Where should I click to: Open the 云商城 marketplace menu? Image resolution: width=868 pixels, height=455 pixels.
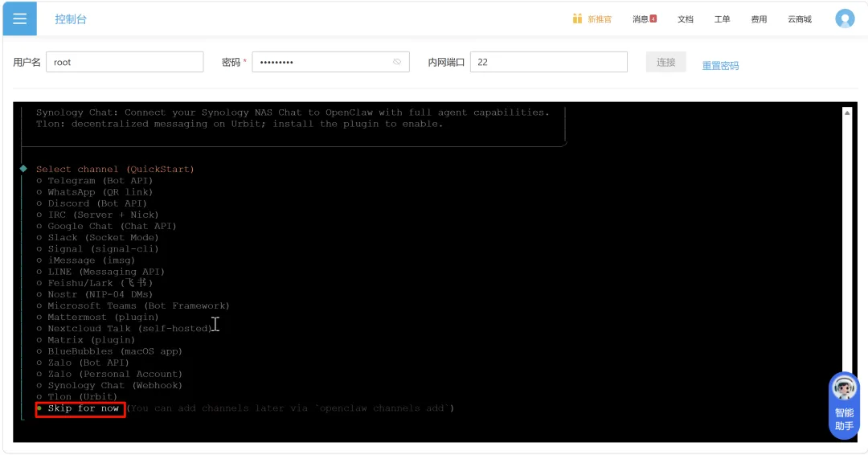click(800, 18)
